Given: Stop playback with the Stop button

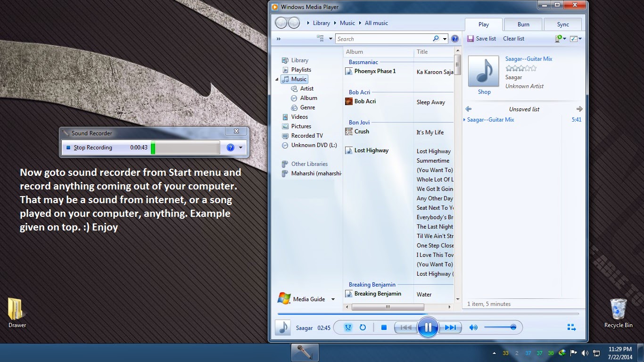Looking at the screenshot, I should (384, 327).
